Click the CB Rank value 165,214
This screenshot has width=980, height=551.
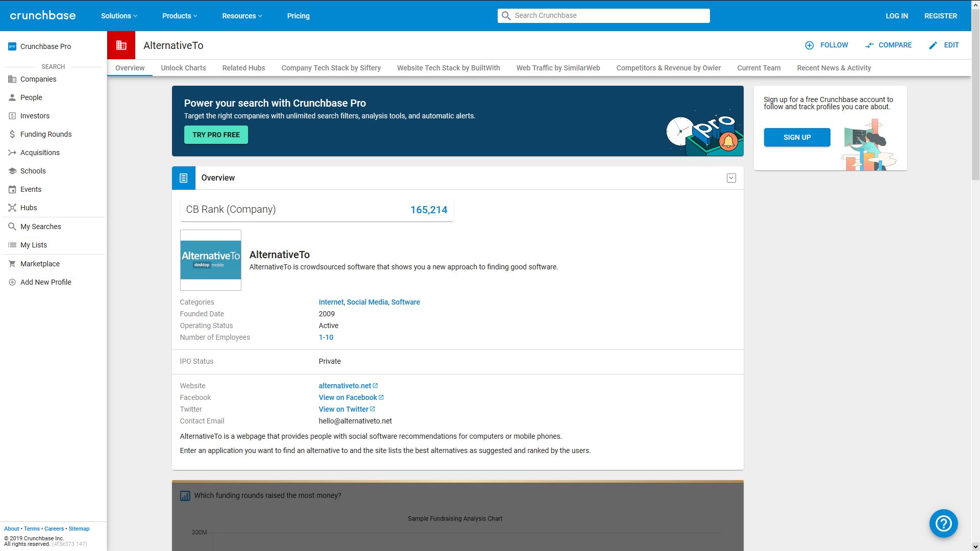(429, 210)
